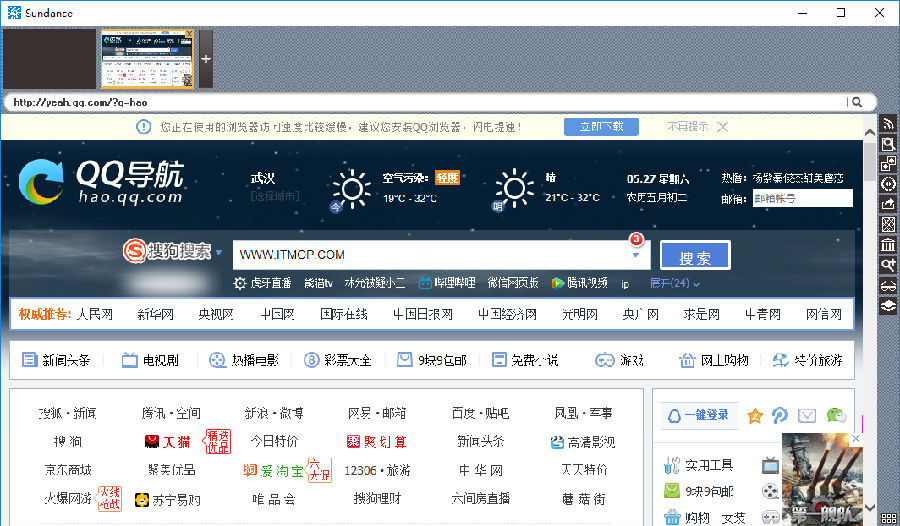The height and width of the screenshot is (526, 900).
Task: Click the scrollbar down arrow
Action: tap(870, 508)
